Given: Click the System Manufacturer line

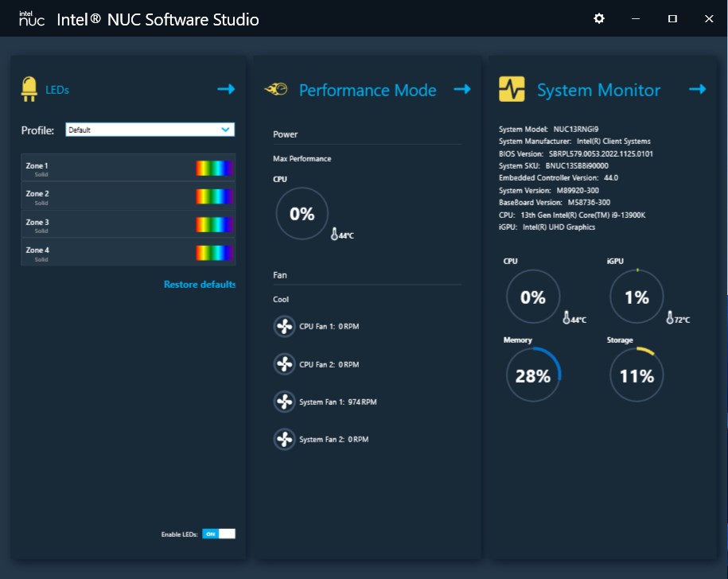Looking at the screenshot, I should click(574, 141).
